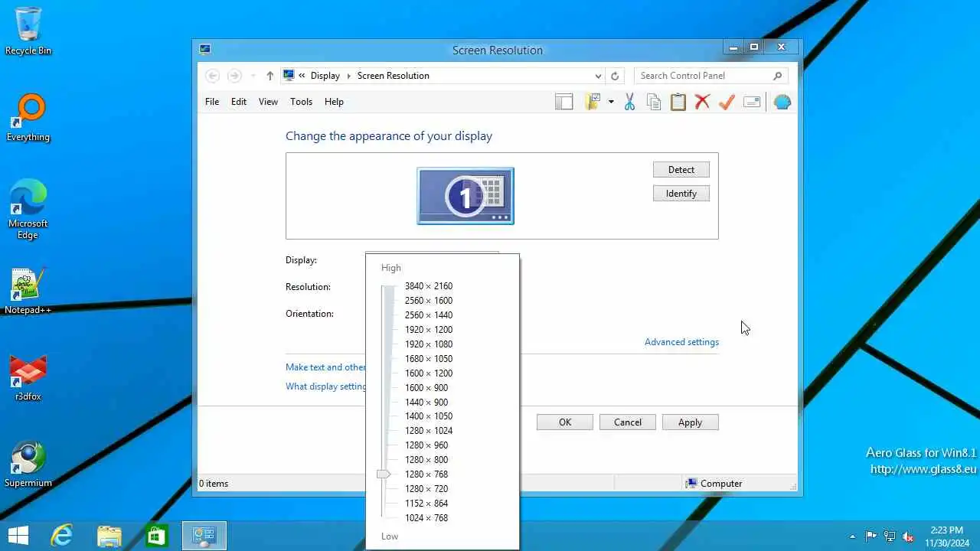Viewport: 980px width, 551px height.
Task: Open the Advanced settings link
Action: [x=681, y=342]
